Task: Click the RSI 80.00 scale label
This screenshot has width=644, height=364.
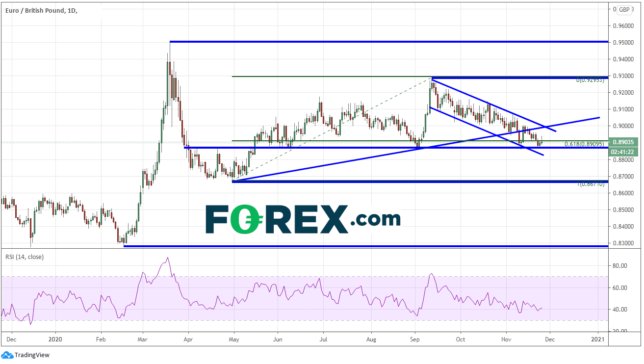Action: click(620, 266)
